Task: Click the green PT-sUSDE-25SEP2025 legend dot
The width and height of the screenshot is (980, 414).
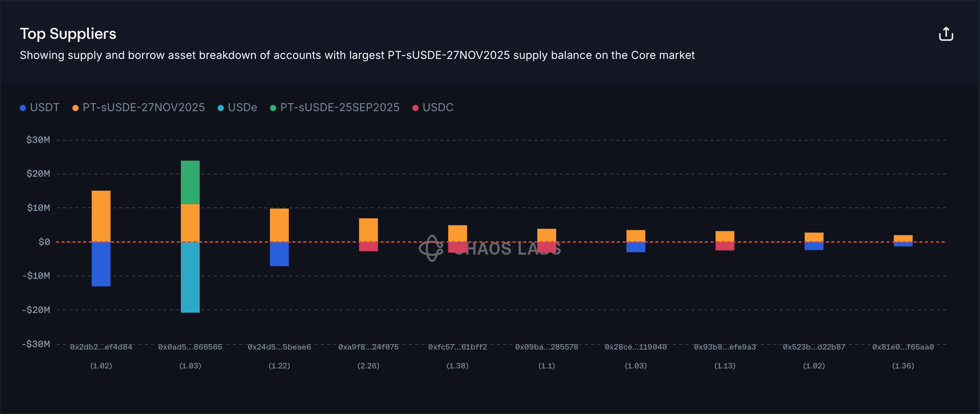Action: (x=273, y=108)
